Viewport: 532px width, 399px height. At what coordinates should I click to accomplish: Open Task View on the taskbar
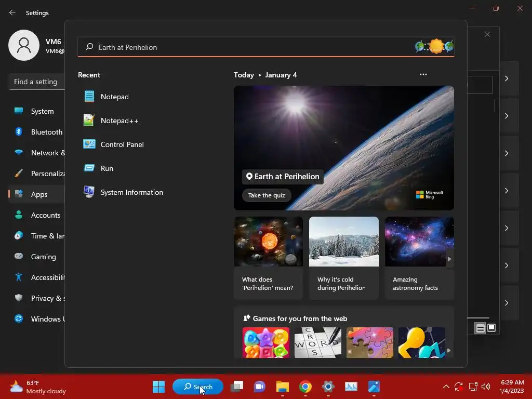coord(237,387)
